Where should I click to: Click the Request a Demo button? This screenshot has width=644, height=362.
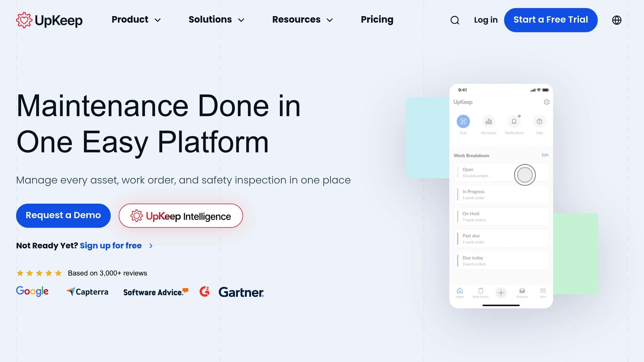(x=63, y=216)
